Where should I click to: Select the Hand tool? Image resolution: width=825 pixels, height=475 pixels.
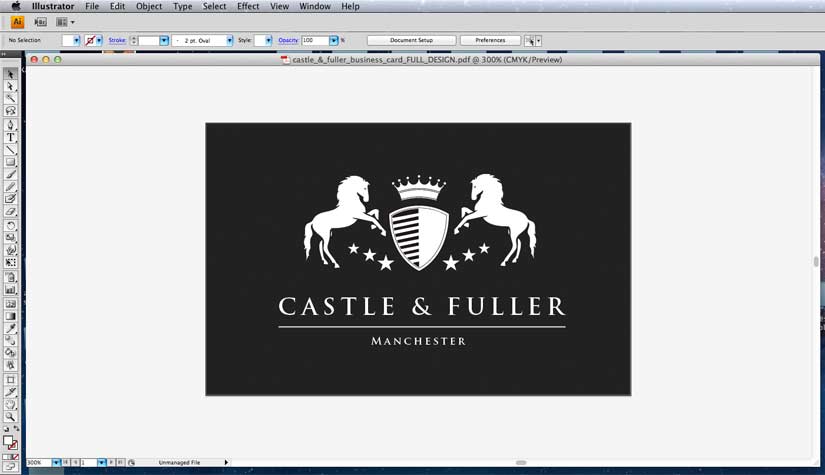click(11, 405)
